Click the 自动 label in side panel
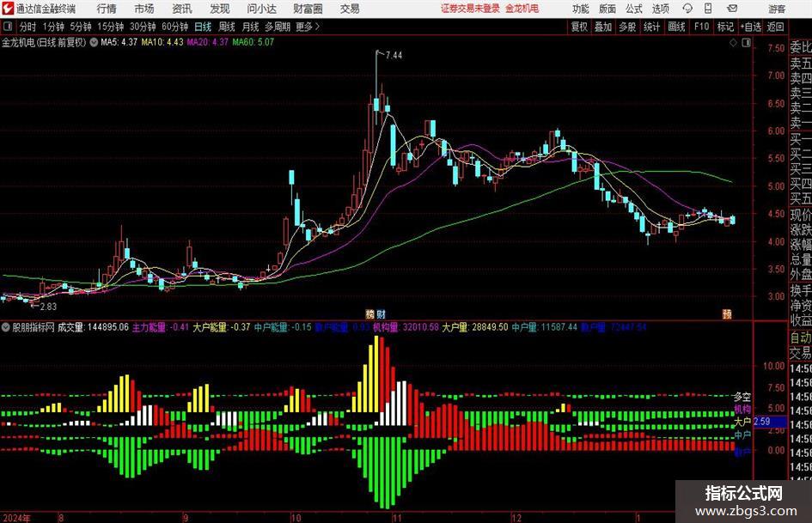 tap(801, 338)
